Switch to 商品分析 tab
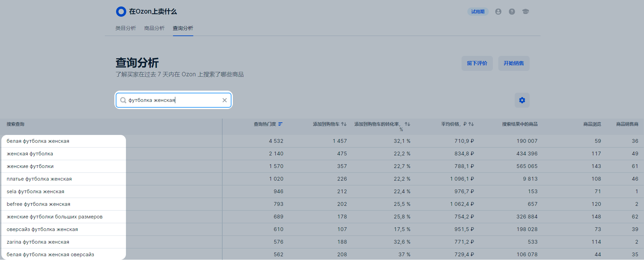This screenshot has height=260, width=644. (154, 28)
